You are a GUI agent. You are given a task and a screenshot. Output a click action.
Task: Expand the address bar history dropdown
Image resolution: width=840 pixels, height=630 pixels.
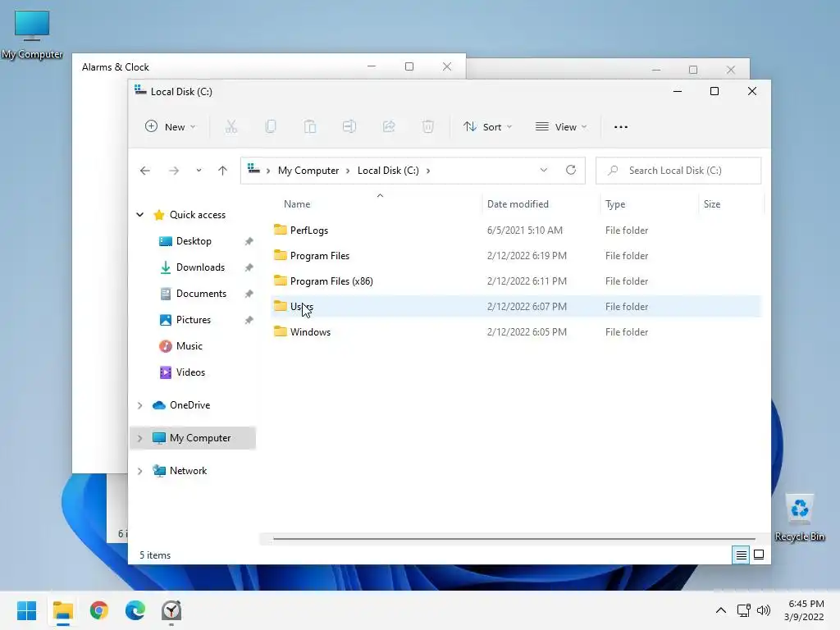click(x=543, y=170)
